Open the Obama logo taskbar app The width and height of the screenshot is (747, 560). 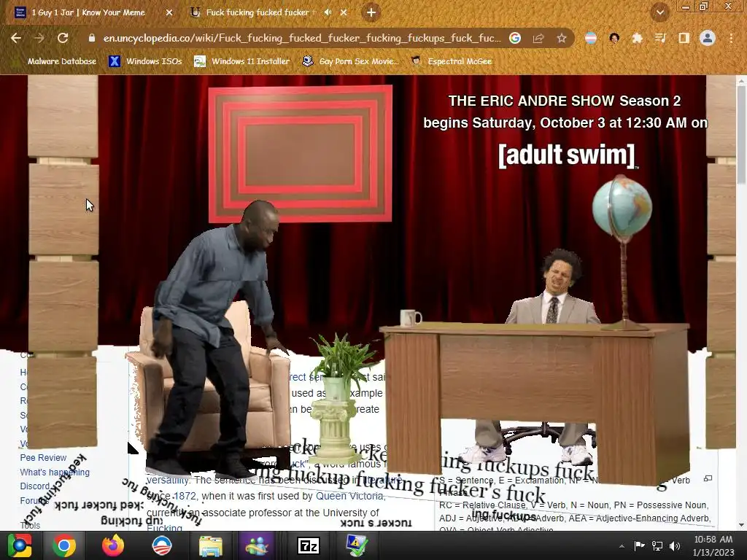pos(161,545)
